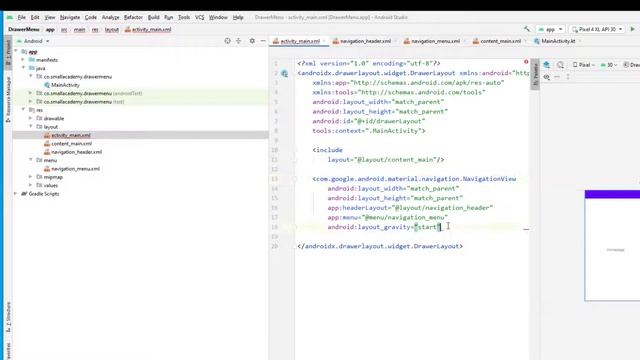Open the Navigate menu

(x=70, y=17)
